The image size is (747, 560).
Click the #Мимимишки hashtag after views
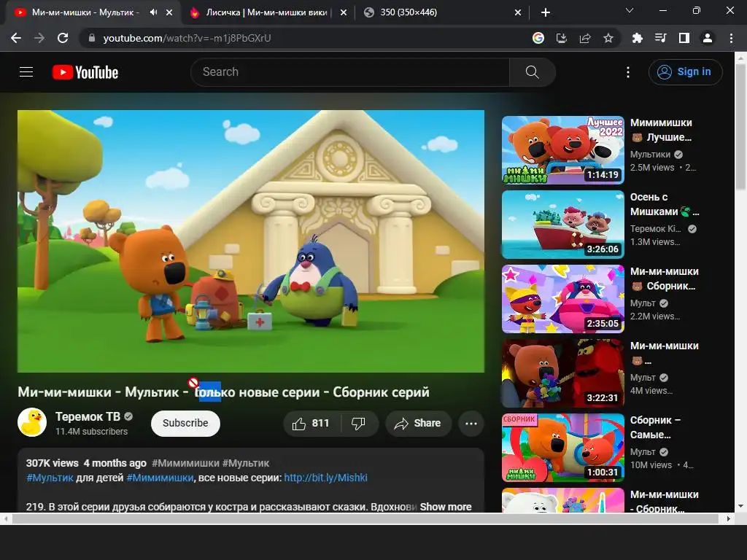click(x=185, y=463)
